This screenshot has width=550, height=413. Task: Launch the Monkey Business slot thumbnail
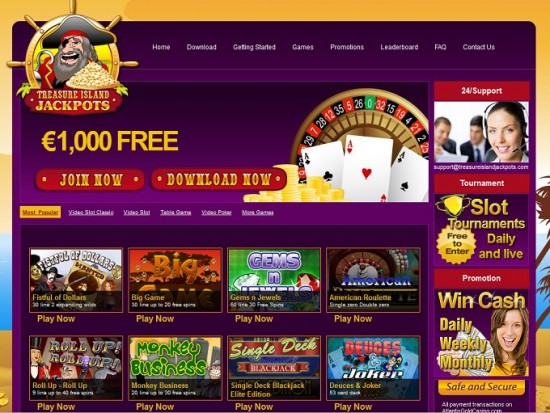(175, 368)
